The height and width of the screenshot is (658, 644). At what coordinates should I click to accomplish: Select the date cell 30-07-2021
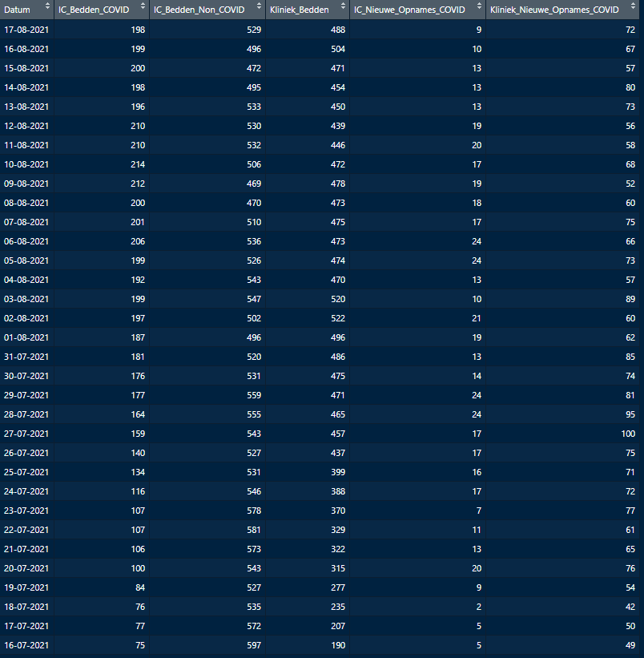click(x=26, y=376)
